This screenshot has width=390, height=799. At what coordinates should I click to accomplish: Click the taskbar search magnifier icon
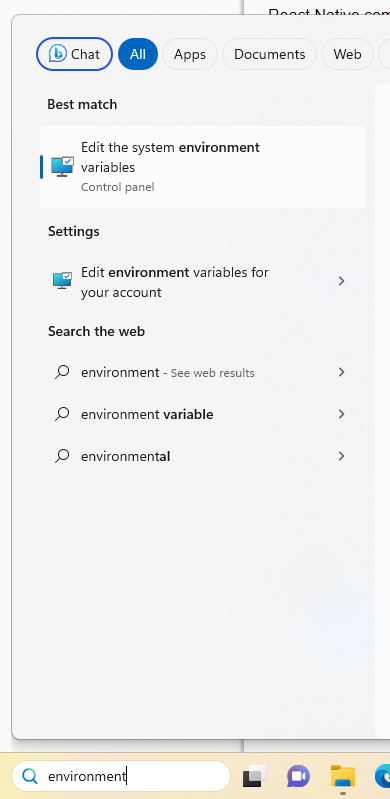pos(30,776)
